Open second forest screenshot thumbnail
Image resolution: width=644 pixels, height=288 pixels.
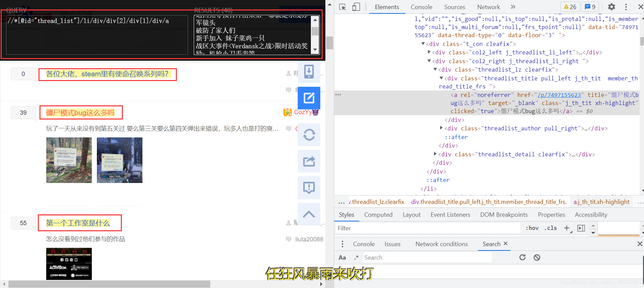tap(119, 160)
